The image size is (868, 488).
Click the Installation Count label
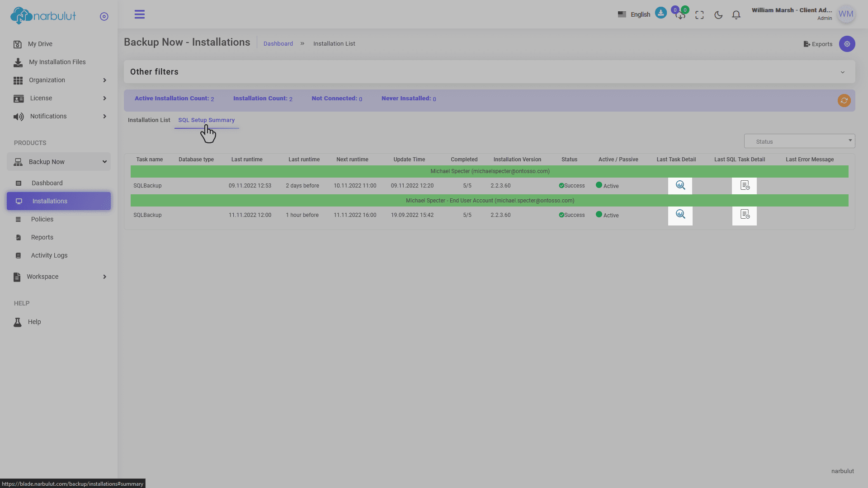[x=263, y=99]
